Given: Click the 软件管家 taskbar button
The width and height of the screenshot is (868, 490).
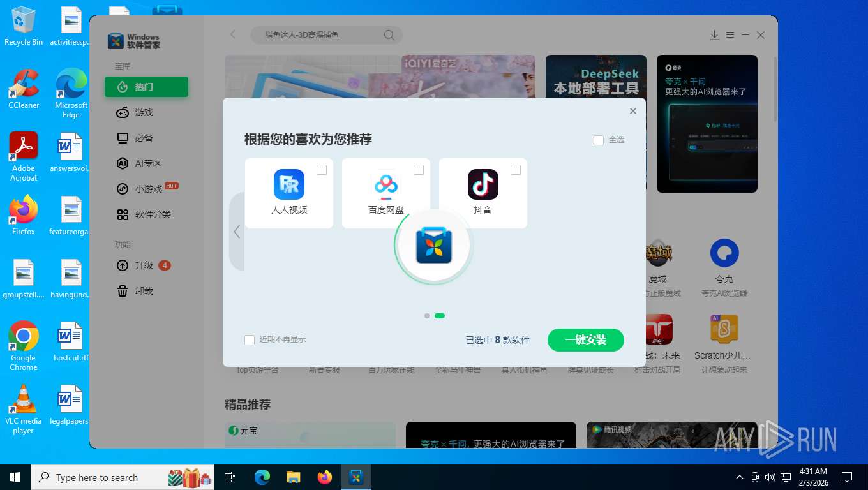Looking at the screenshot, I should (x=356, y=477).
